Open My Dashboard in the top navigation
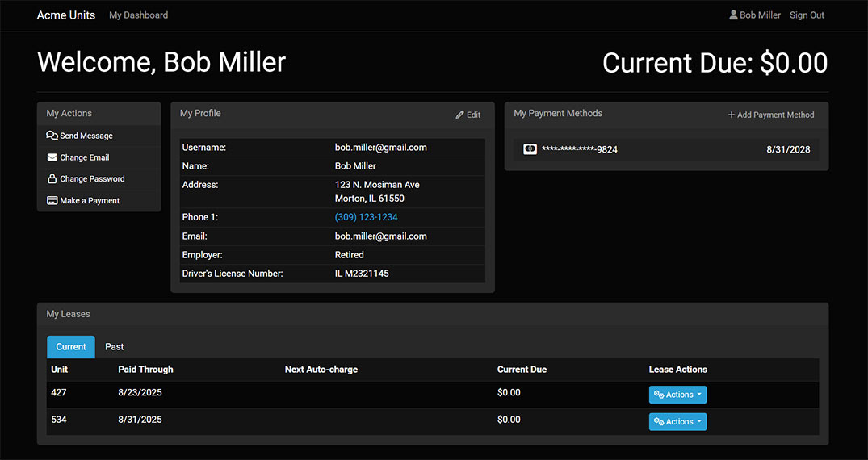This screenshot has height=460, width=868. point(138,15)
